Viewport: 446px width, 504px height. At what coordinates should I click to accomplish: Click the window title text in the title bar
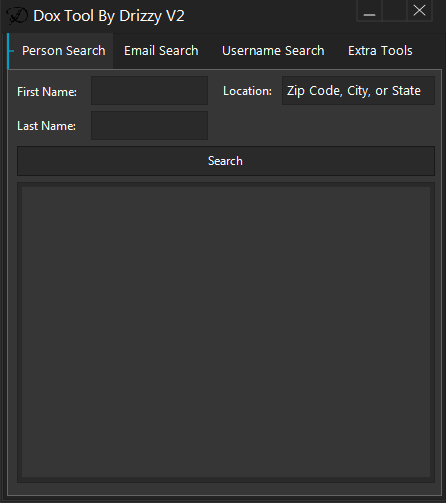109,16
